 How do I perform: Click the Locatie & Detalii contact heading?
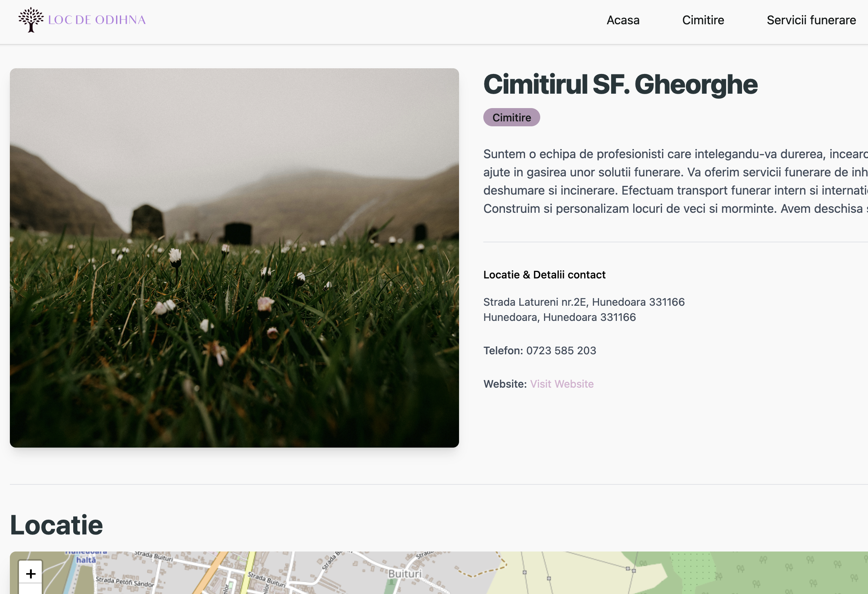(544, 275)
